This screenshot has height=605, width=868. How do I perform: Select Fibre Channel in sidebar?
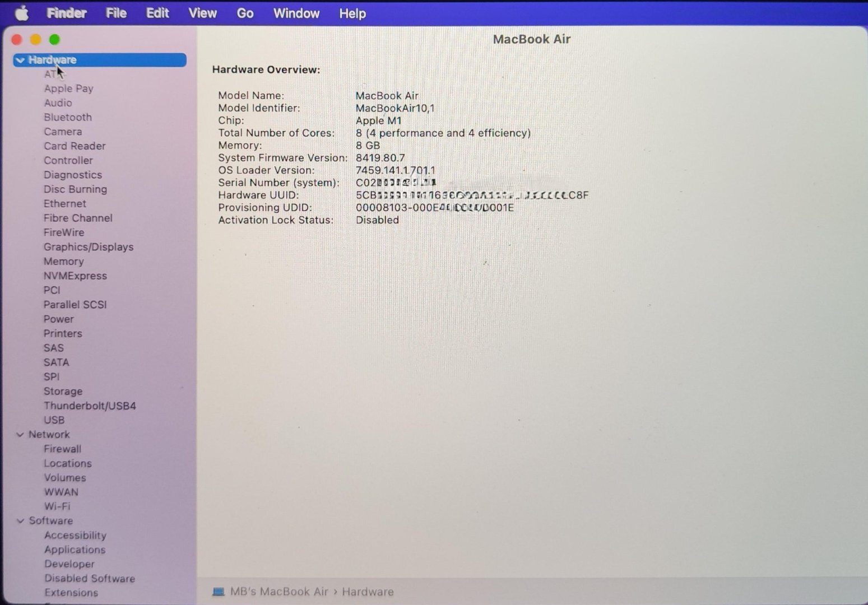[78, 218]
